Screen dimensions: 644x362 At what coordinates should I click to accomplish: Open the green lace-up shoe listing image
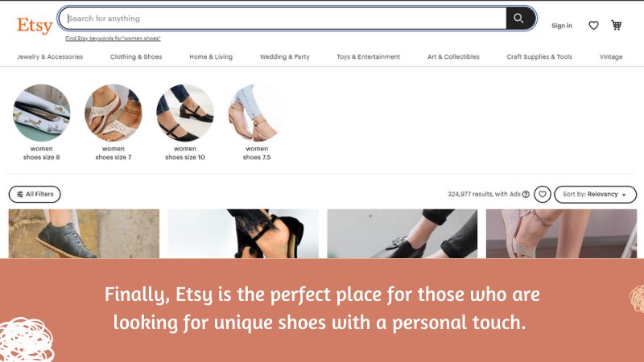[x=84, y=233]
